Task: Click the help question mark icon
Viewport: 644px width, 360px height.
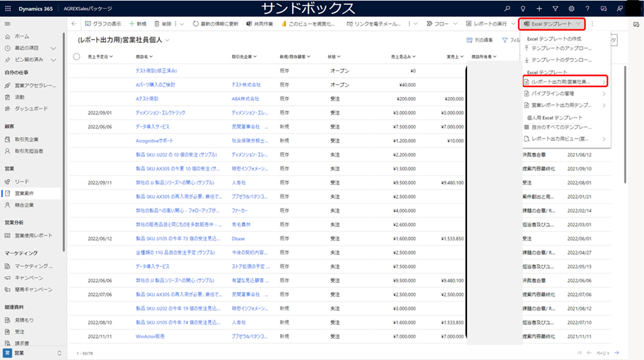Action: 587,9
